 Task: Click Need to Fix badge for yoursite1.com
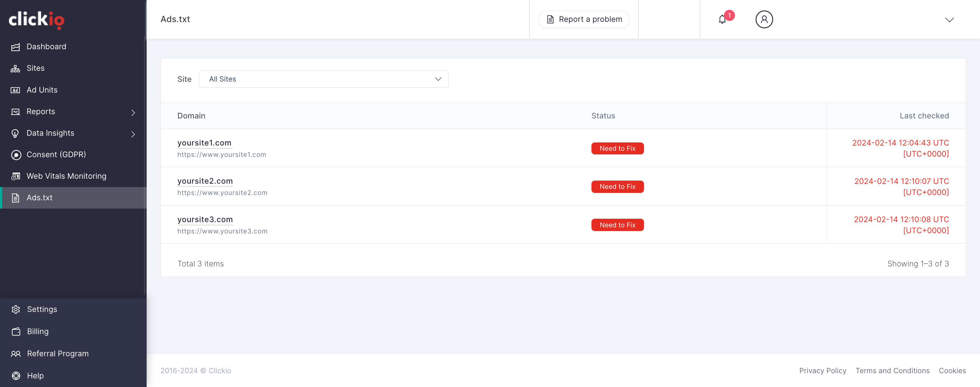click(x=618, y=148)
